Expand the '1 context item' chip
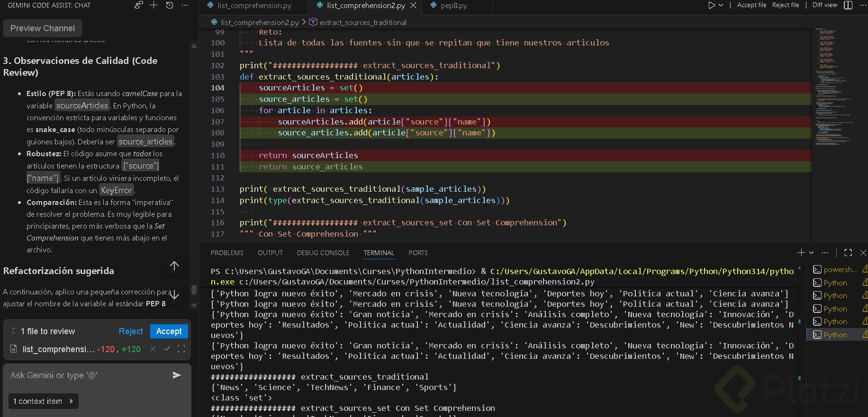 click(x=44, y=401)
